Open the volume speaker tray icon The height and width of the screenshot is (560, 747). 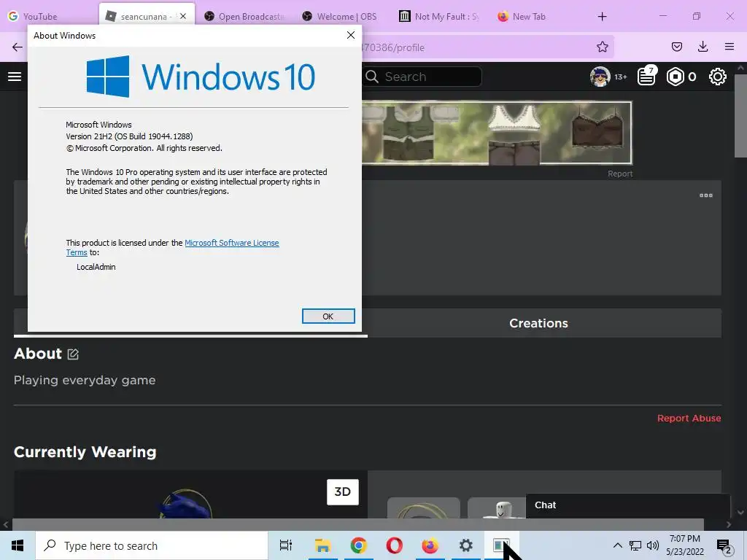[653, 545]
